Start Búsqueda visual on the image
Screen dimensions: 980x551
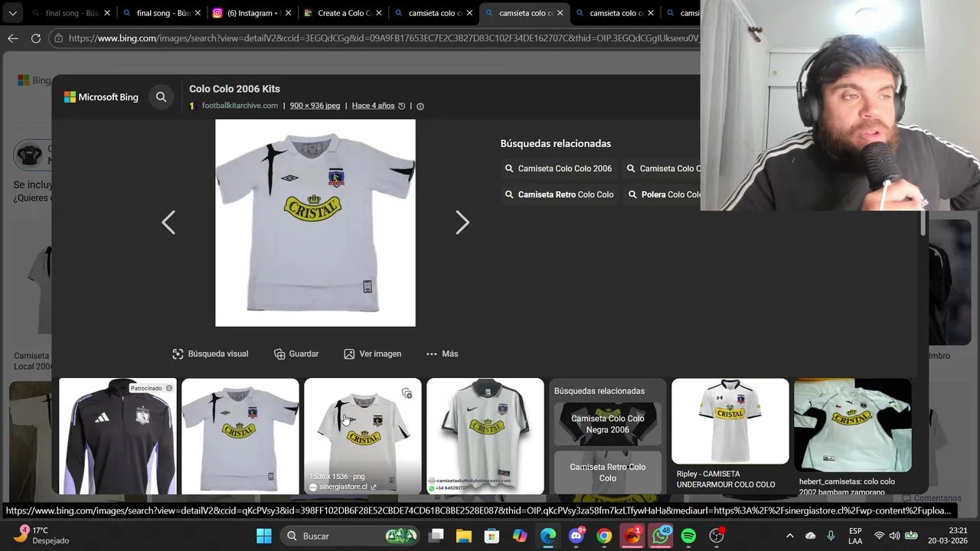(x=211, y=354)
